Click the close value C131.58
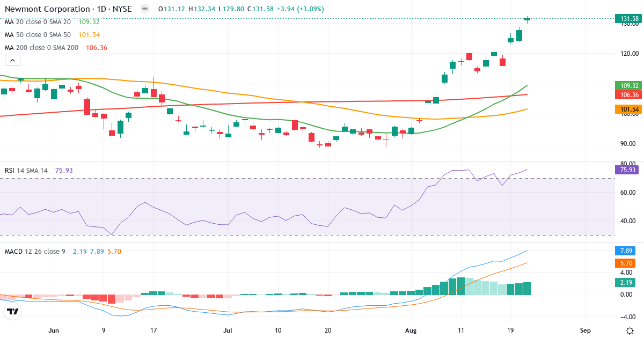The width and height of the screenshot is (644, 338). 260,9
